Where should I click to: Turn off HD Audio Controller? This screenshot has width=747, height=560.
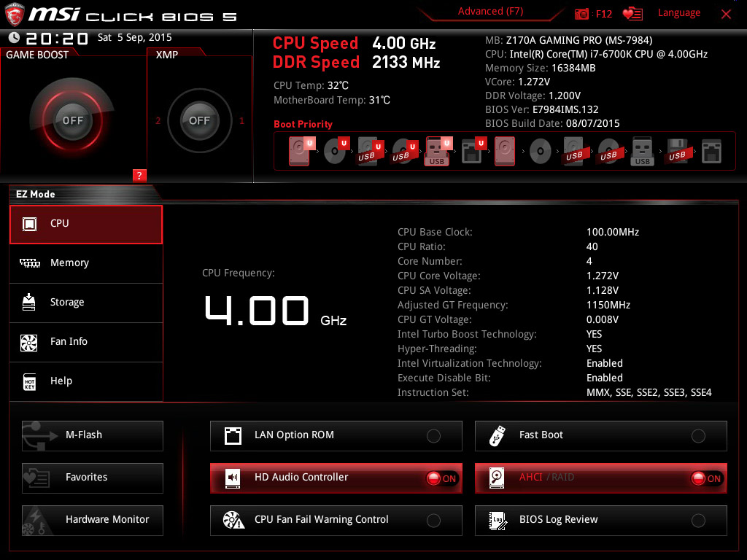tap(336, 478)
